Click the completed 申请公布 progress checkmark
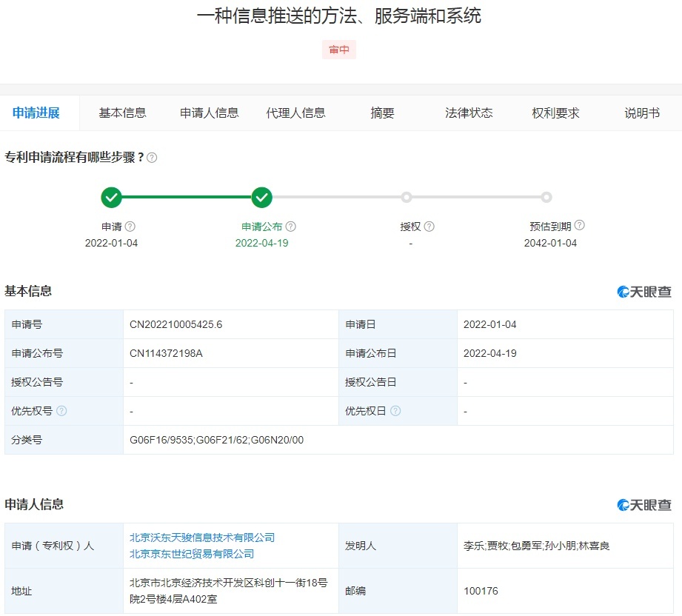 [x=261, y=198]
